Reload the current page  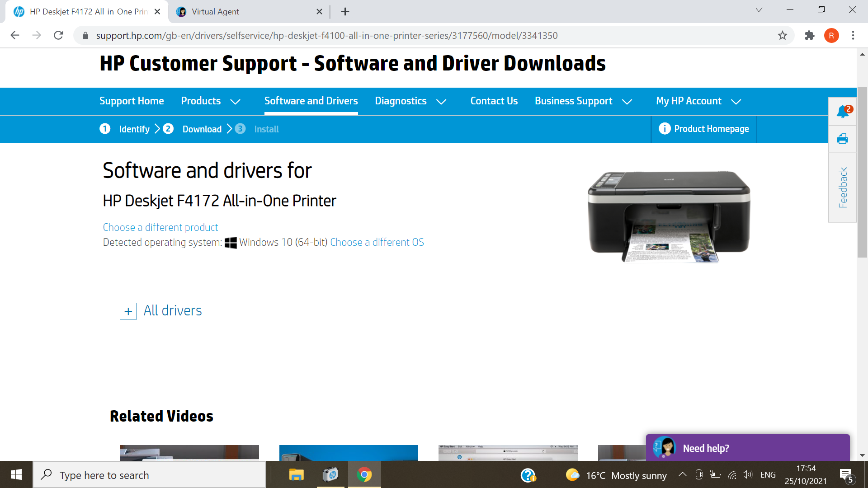coord(58,35)
